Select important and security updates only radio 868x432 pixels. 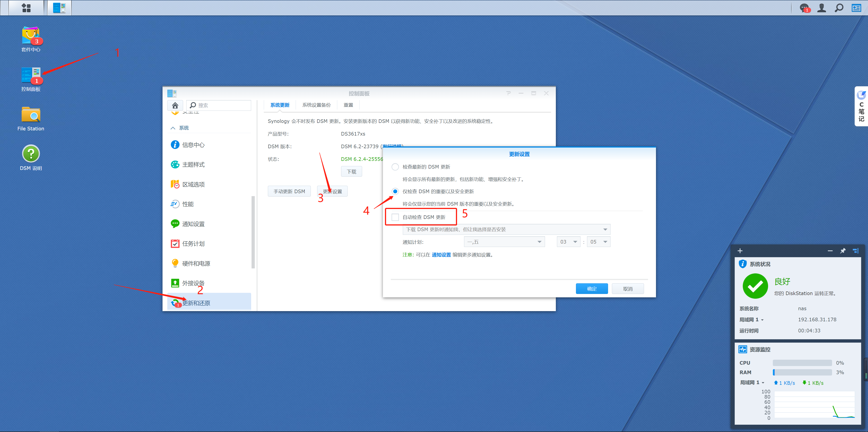pos(395,192)
